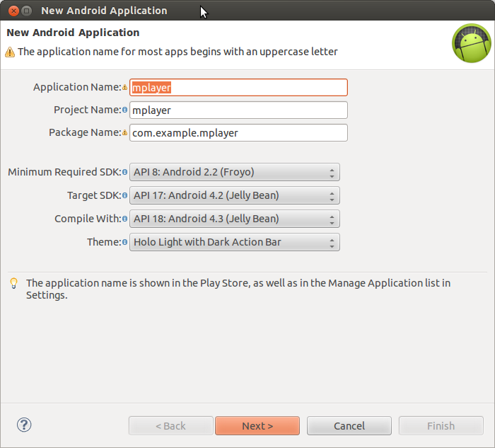This screenshot has height=448, width=495.
Task: Expand the Target SDK dropdown
Action: tap(235, 195)
